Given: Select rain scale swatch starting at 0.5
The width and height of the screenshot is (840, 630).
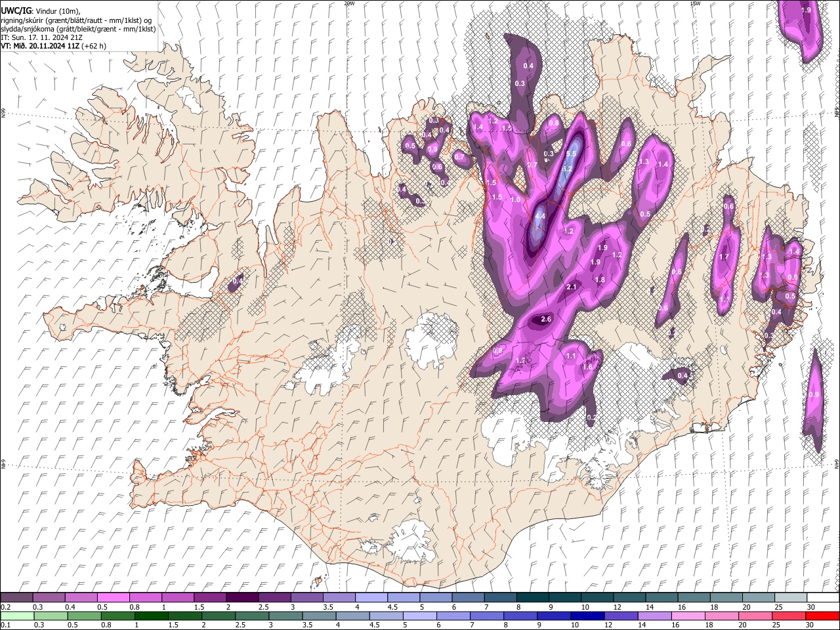Looking at the screenshot, I should [x=84, y=616].
